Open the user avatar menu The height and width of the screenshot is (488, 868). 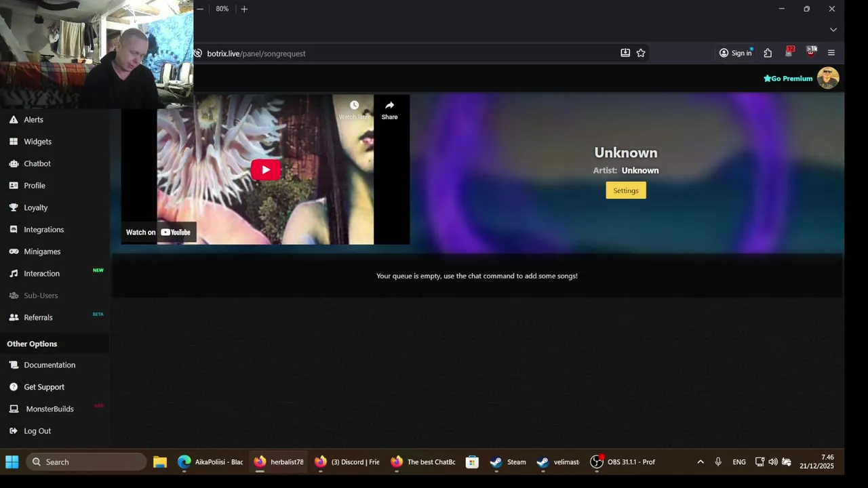pyautogui.click(x=828, y=78)
